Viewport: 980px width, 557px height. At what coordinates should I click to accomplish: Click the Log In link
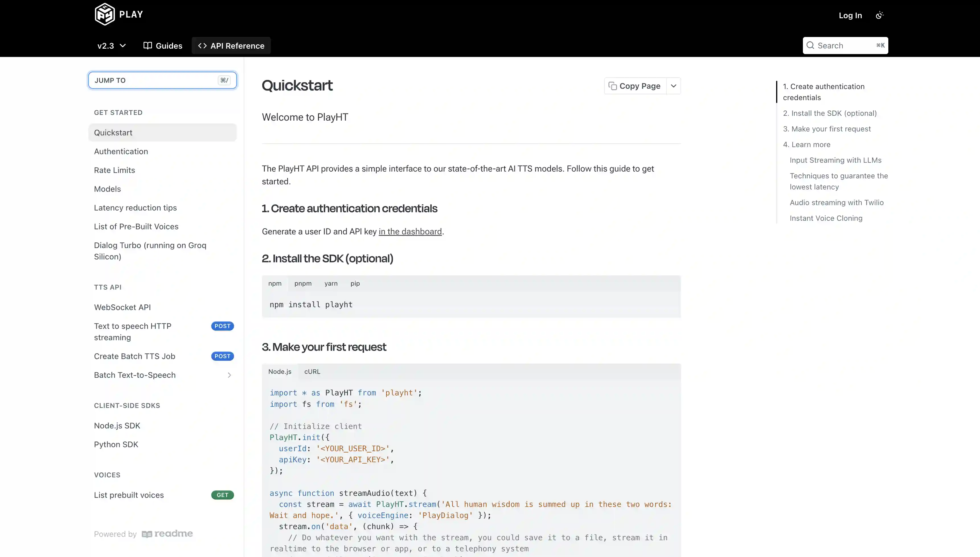850,15
